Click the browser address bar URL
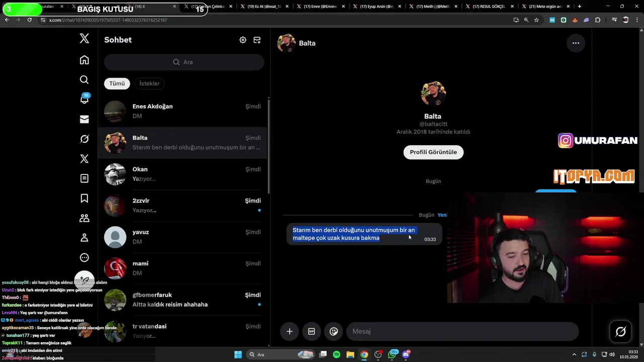The width and height of the screenshot is (644, 362). [x=108, y=20]
